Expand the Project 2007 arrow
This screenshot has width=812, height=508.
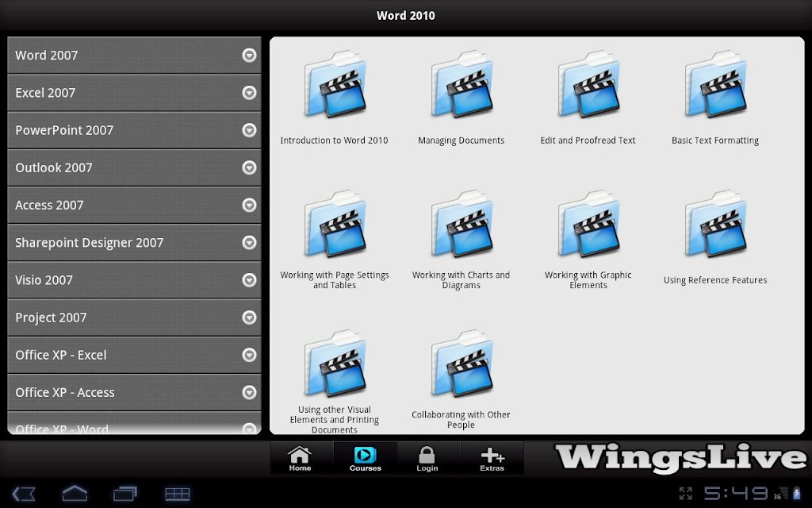(250, 317)
